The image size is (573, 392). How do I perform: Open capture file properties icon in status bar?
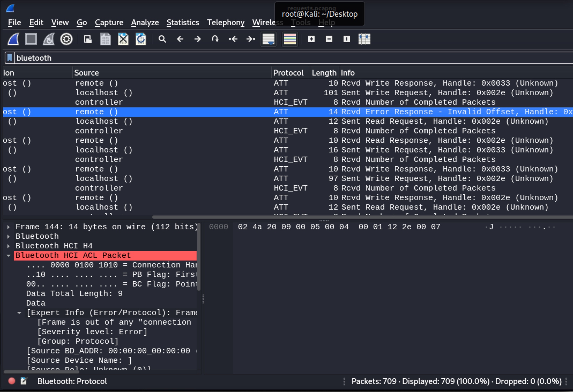24,381
